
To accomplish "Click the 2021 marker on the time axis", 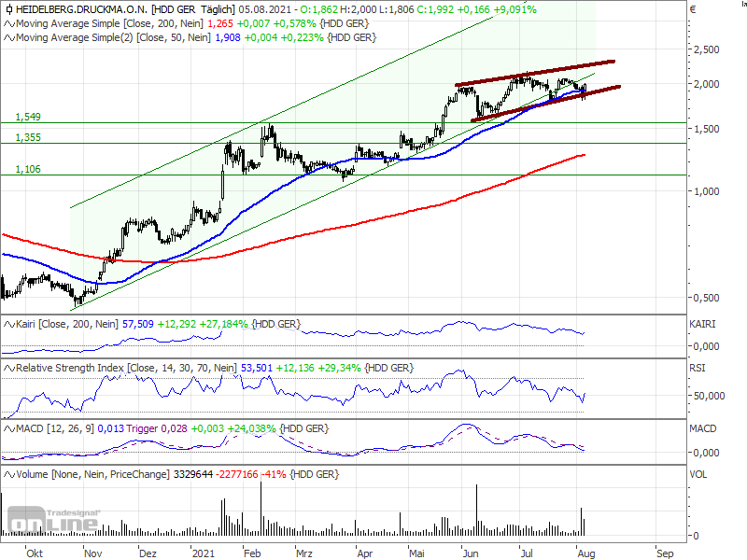I will pos(204,553).
